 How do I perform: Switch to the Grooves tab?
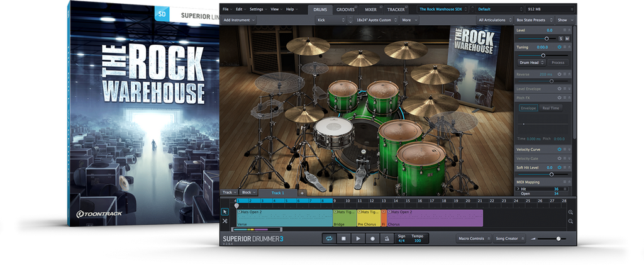pyautogui.click(x=345, y=9)
